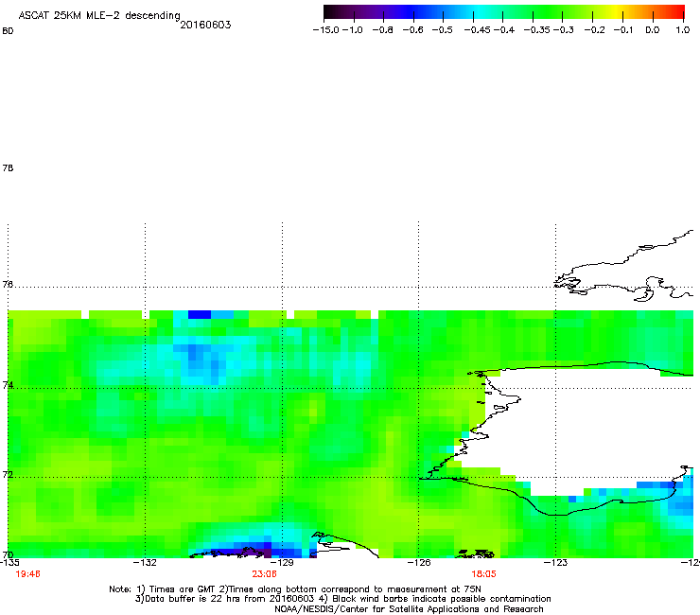Viewport: 700px width, 615px height.
Task: Click the red end of the colorbar
Action: 676,12
